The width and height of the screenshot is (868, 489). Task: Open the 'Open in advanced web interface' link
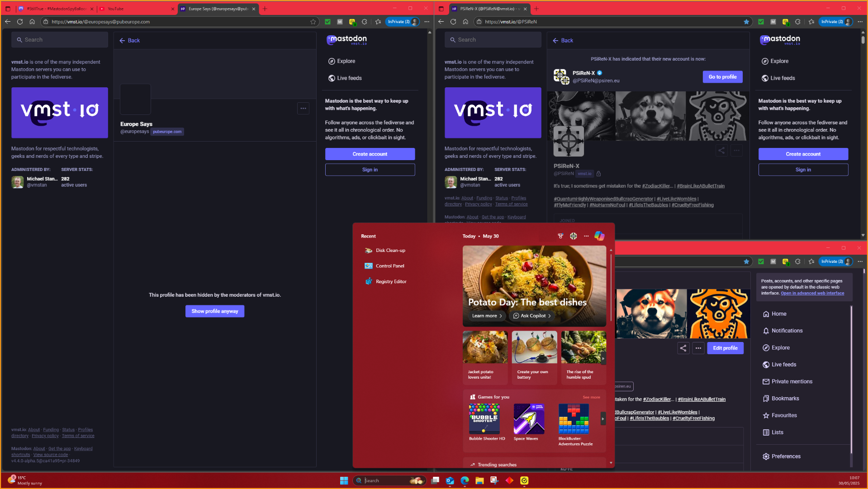[x=812, y=293]
